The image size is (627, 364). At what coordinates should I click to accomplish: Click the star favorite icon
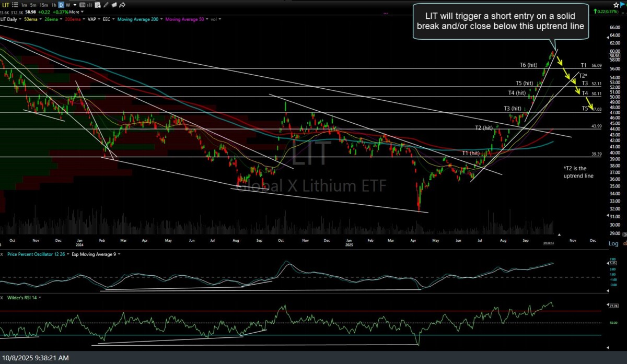point(616,5)
